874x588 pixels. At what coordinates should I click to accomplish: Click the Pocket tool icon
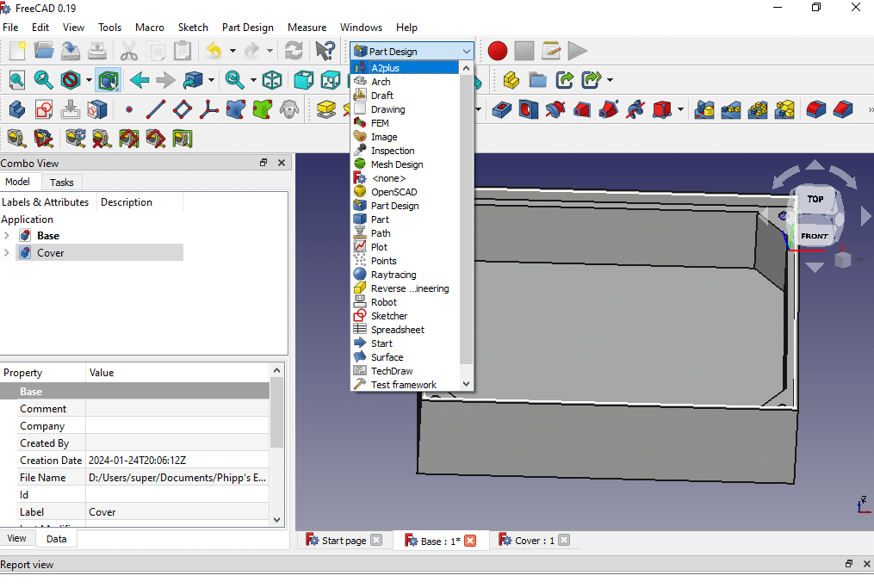(502, 109)
